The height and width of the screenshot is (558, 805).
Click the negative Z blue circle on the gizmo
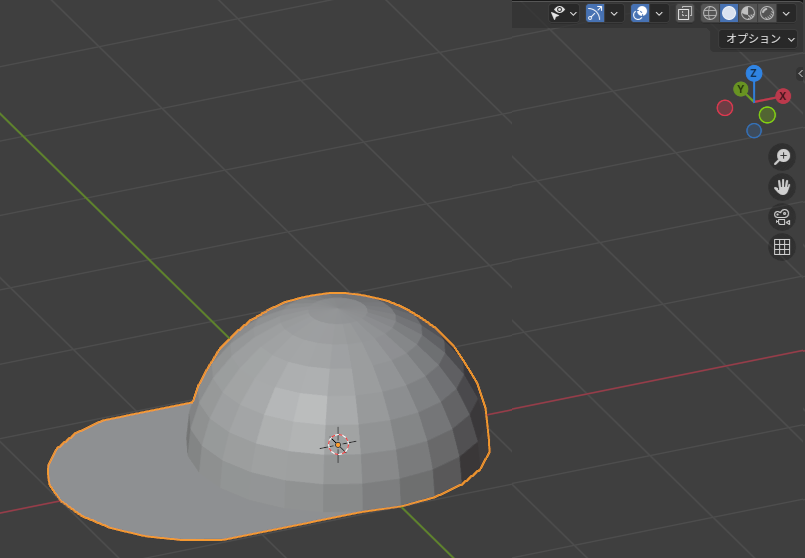coord(754,130)
